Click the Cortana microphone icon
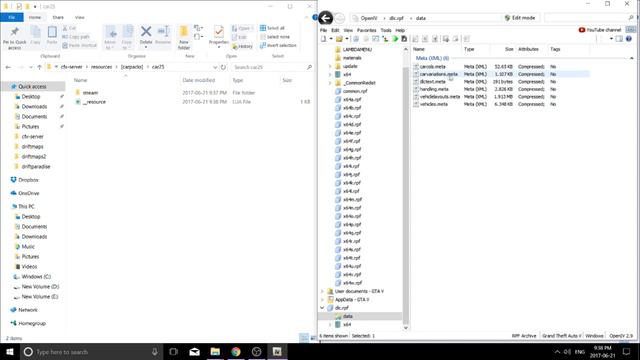Viewport: 640px width, 360px height. [x=155, y=351]
